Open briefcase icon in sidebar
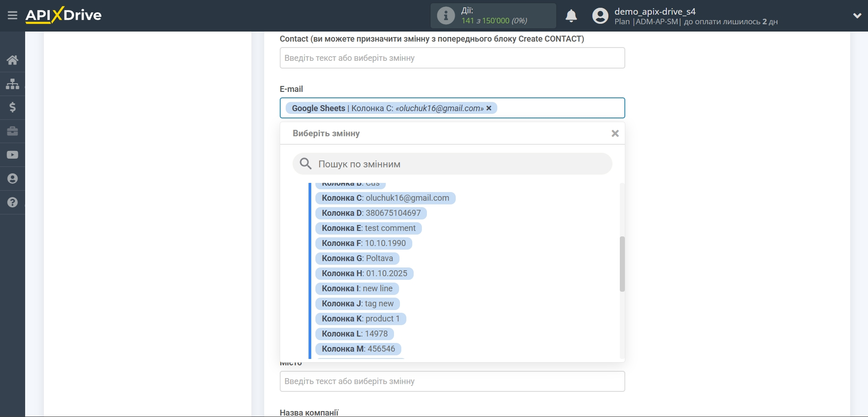The width and height of the screenshot is (868, 417). tap(12, 131)
